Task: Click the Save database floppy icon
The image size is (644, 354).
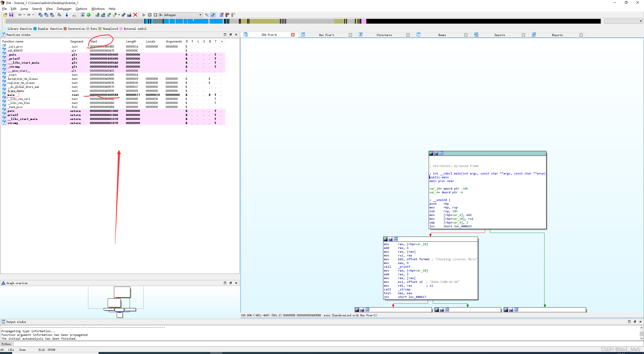Action: 11,15
